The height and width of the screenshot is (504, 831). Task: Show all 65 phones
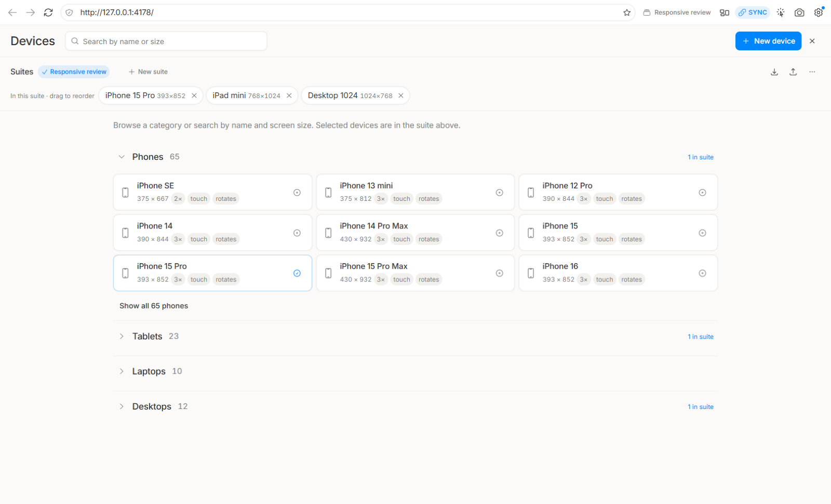(154, 306)
